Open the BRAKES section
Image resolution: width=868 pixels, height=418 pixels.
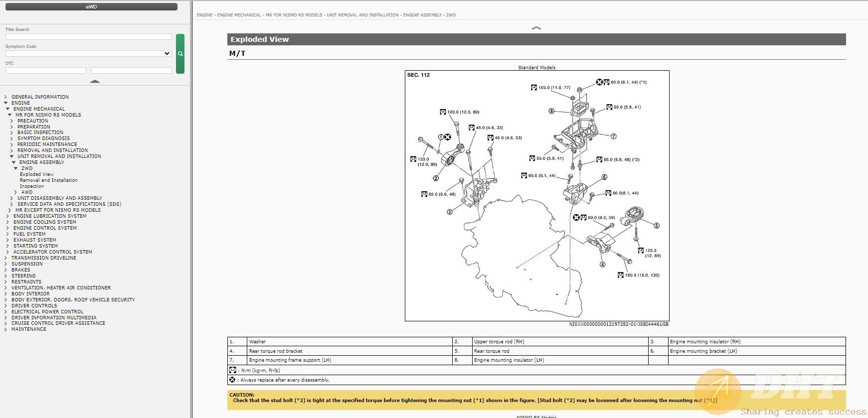click(21, 270)
